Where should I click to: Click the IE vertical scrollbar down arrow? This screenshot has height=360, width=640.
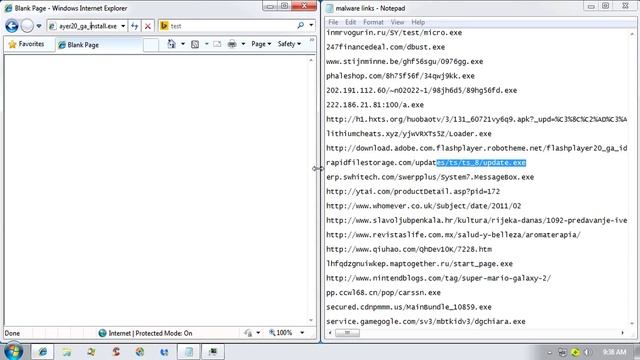(311, 321)
